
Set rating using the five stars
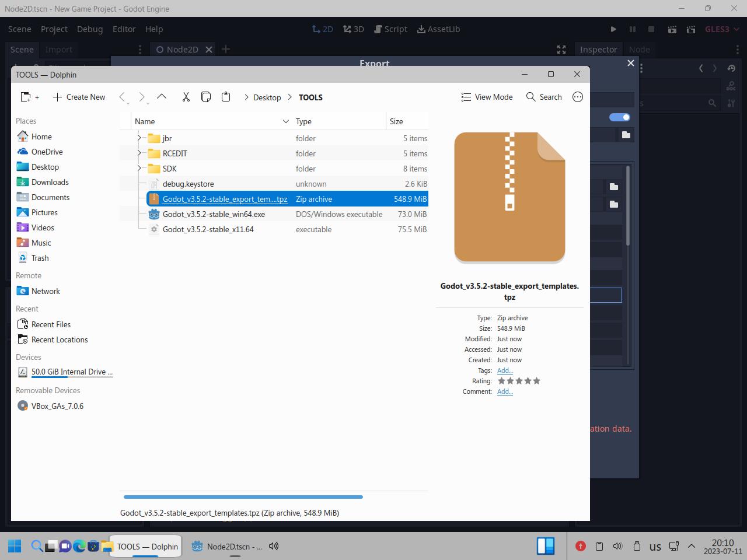(519, 381)
